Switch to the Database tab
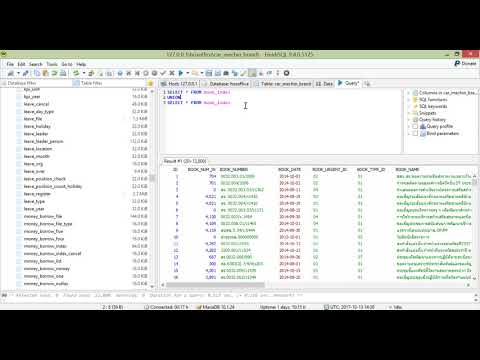 tap(226, 84)
